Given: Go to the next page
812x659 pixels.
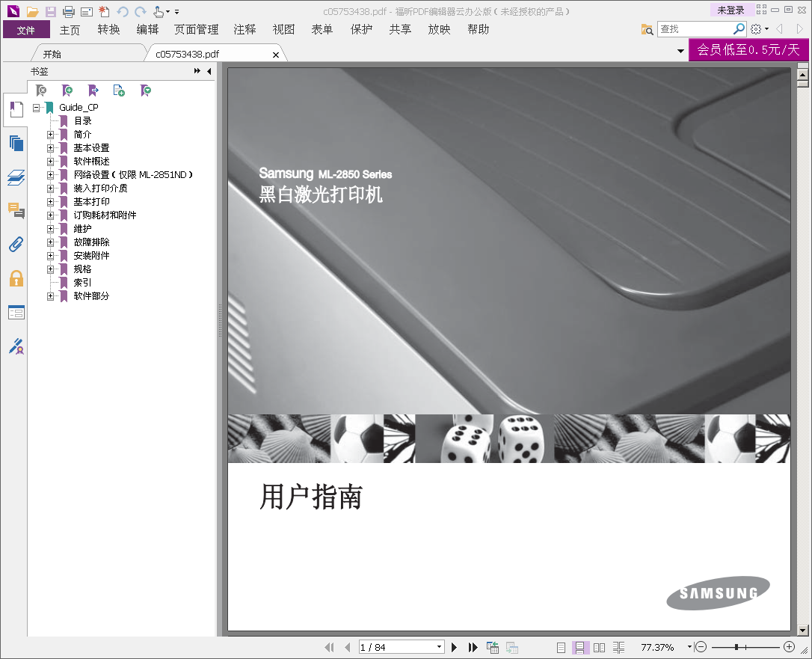Looking at the screenshot, I should 454,647.
